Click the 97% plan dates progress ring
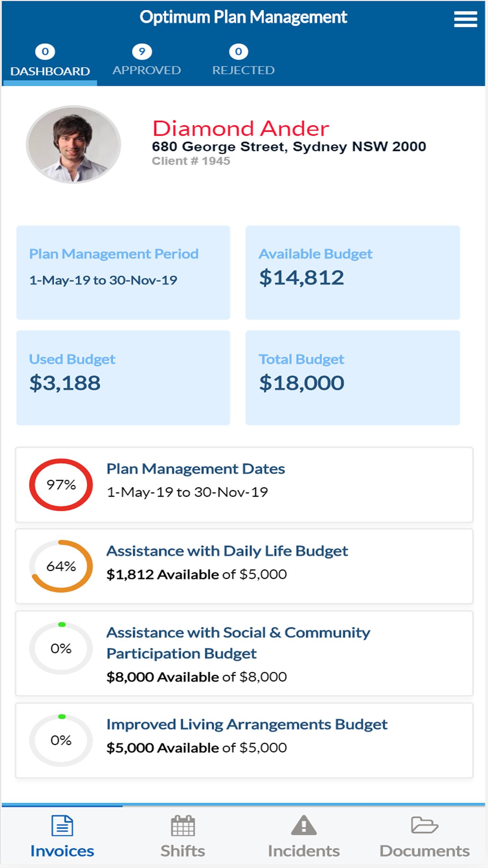The image size is (488, 868). (61, 485)
